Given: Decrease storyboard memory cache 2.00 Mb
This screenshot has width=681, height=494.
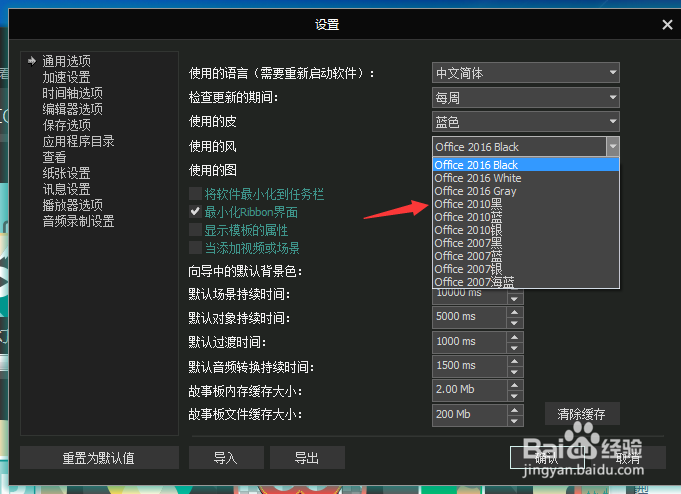Looking at the screenshot, I should pyautogui.click(x=515, y=396).
